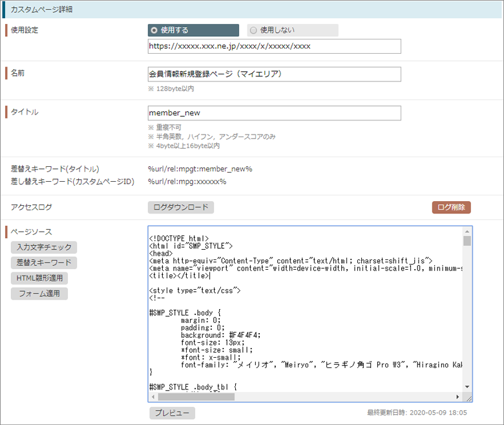This screenshot has width=504, height=425.
Task: Click the <title></title> line in source
Action: coord(180,276)
